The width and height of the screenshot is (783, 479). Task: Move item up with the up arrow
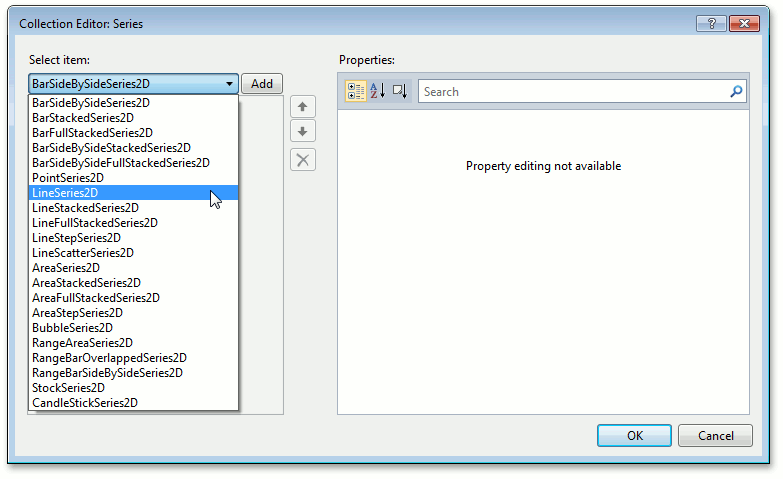pos(303,106)
